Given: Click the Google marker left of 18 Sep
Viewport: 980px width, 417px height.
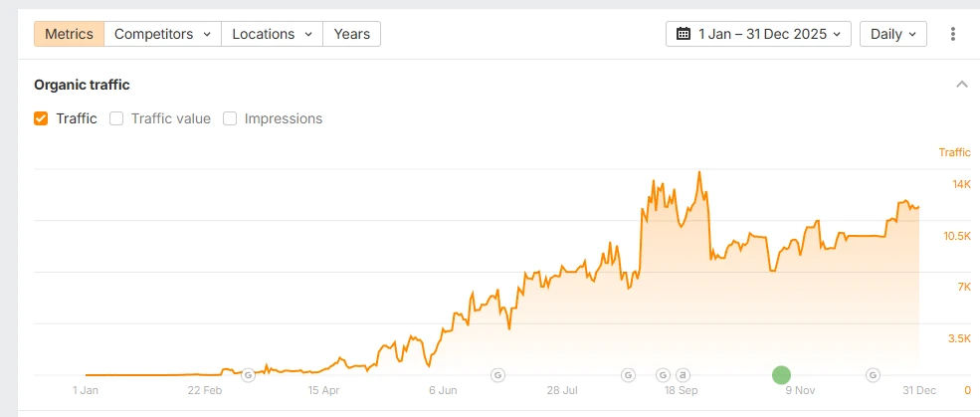Looking at the screenshot, I should [x=664, y=375].
